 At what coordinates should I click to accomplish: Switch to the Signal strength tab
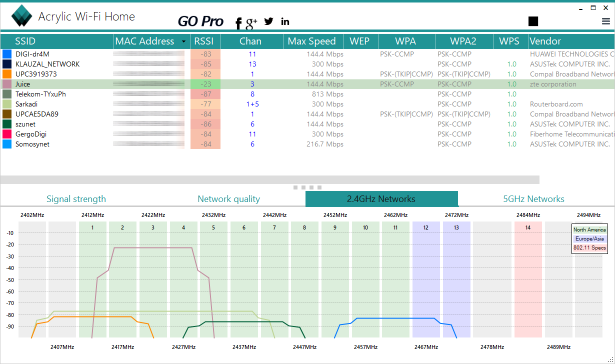pos(76,199)
